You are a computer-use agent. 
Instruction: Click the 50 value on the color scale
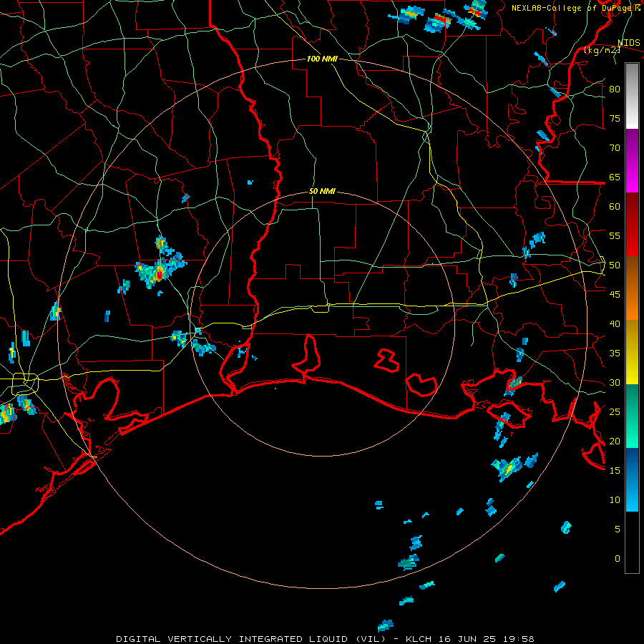coord(615,265)
